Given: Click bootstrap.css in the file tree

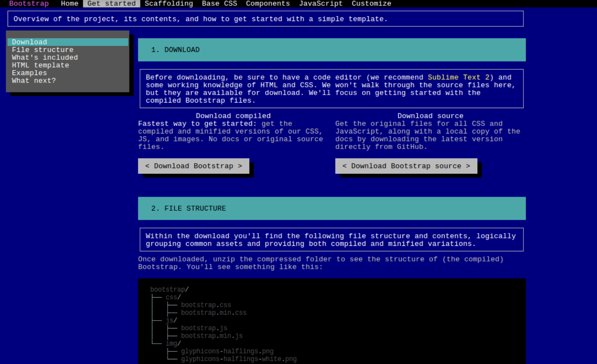Looking at the screenshot, I should click(x=206, y=305).
